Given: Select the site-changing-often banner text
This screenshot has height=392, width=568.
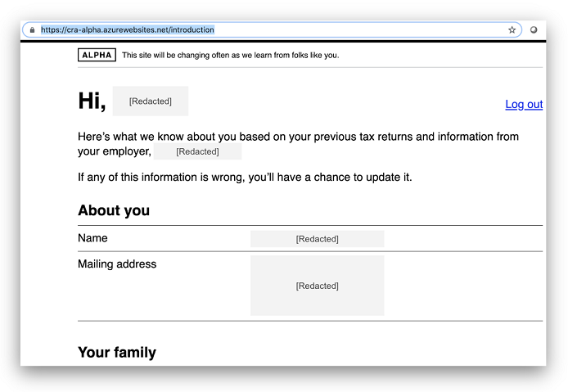Looking at the screenshot, I should click(230, 55).
